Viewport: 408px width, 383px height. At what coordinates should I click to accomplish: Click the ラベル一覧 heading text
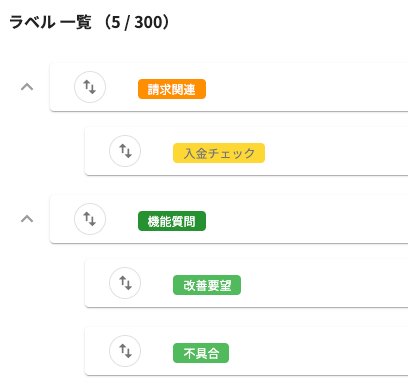click(50, 23)
